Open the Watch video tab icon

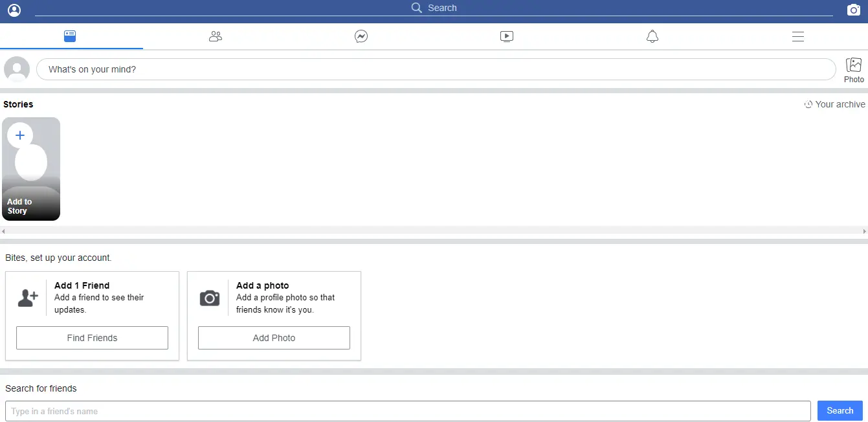[507, 37]
